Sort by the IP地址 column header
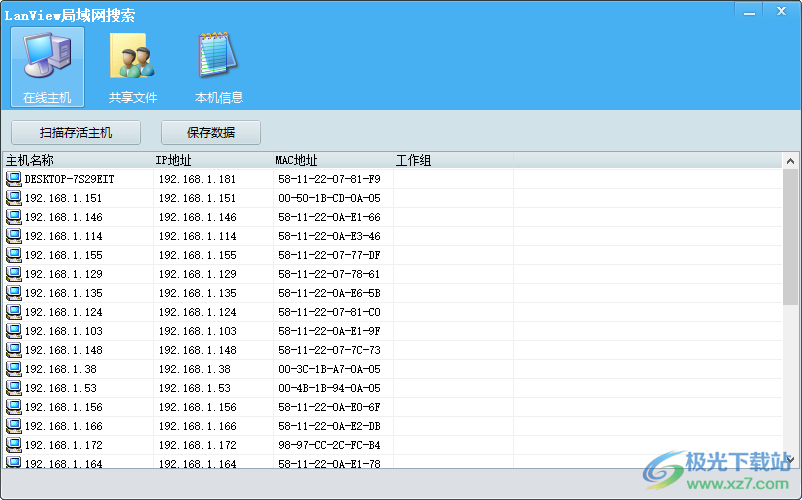 [213, 161]
